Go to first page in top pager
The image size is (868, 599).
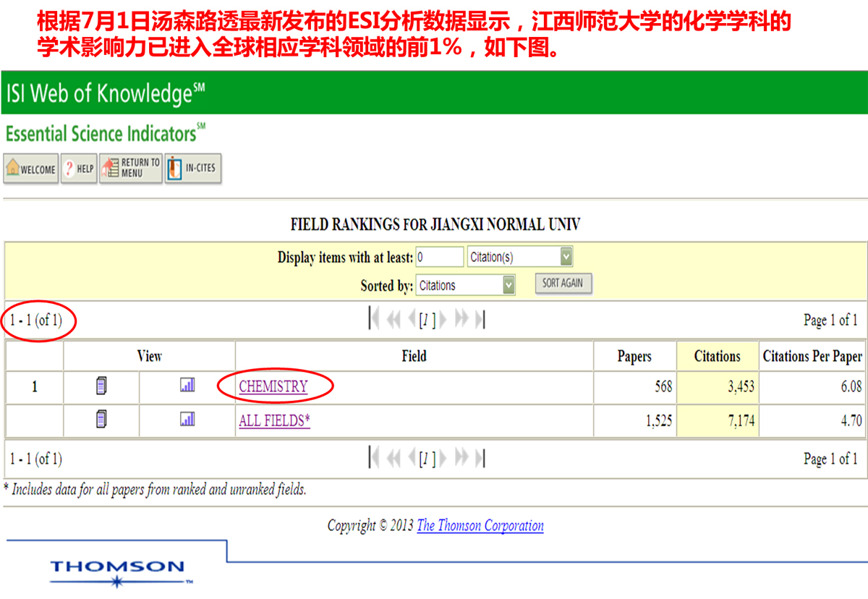(375, 319)
